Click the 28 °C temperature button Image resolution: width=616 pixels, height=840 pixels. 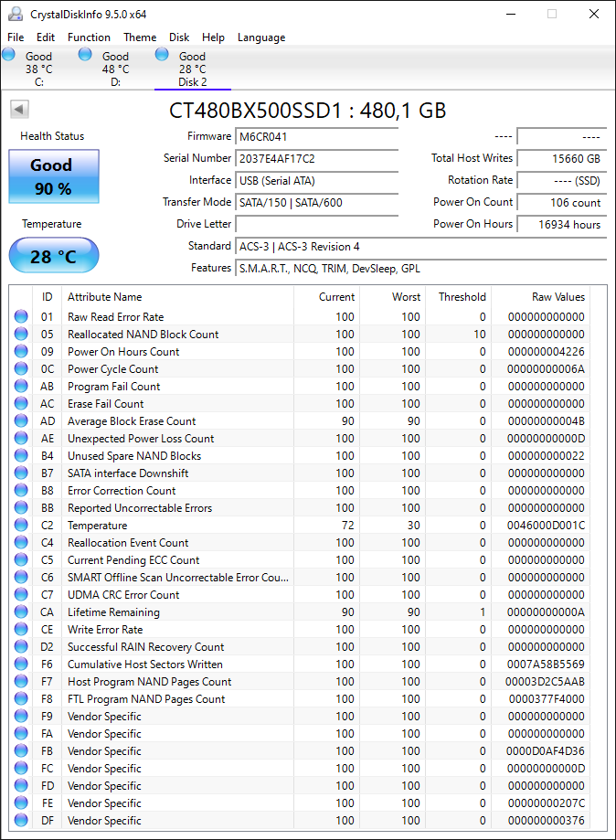54,256
